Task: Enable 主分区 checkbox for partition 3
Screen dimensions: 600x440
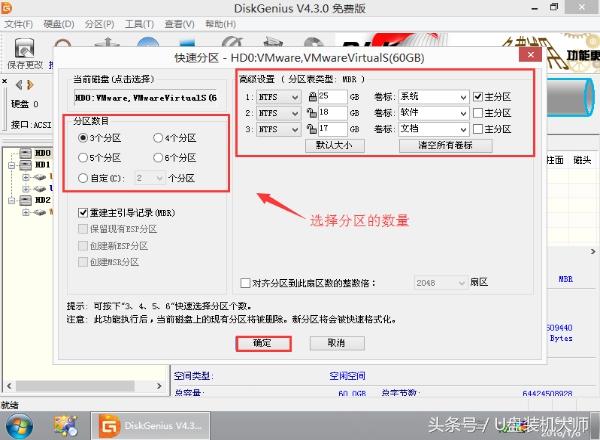Action: [478, 129]
